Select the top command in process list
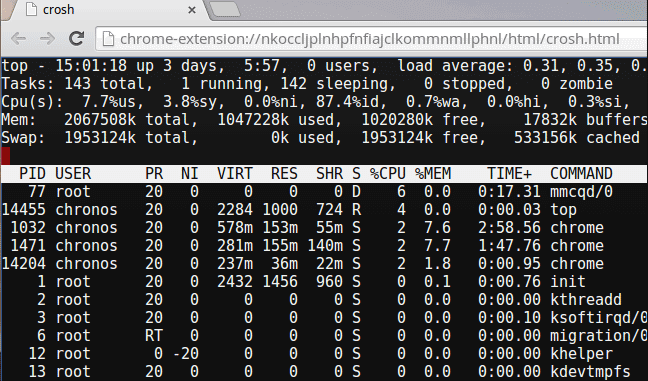Screen dimensions: 648x381 [x=563, y=210]
